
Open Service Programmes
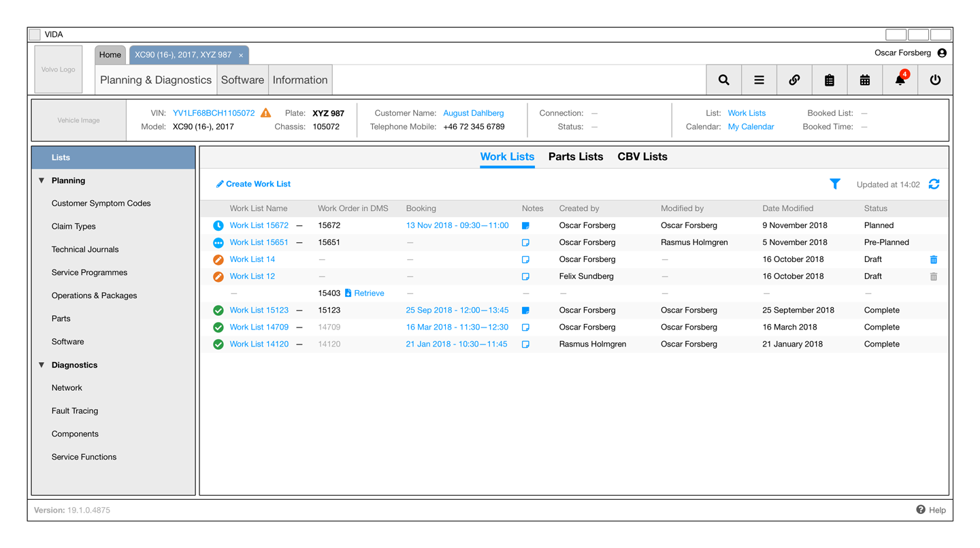(x=89, y=273)
